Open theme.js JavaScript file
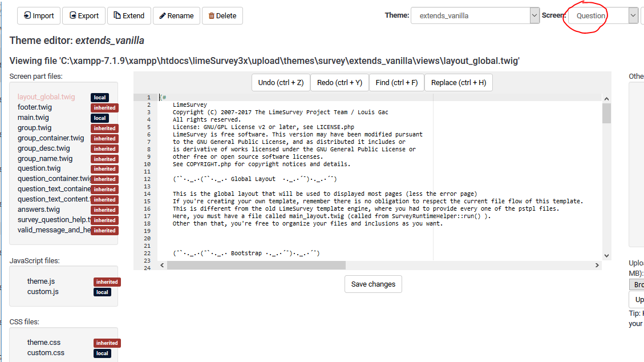 [x=41, y=281]
